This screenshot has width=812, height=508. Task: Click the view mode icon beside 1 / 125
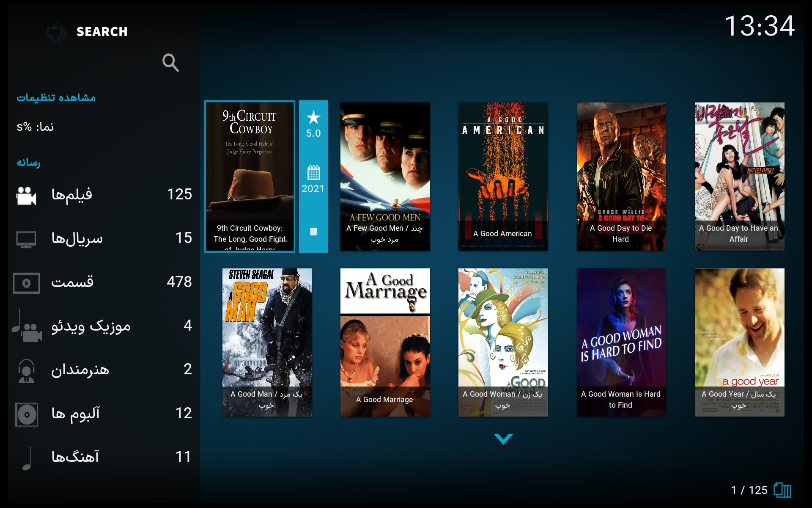tap(782, 490)
